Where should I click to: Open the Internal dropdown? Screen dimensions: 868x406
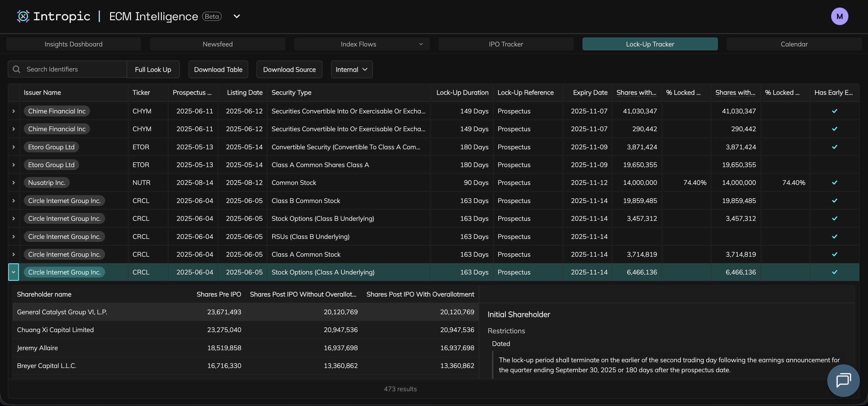click(351, 69)
